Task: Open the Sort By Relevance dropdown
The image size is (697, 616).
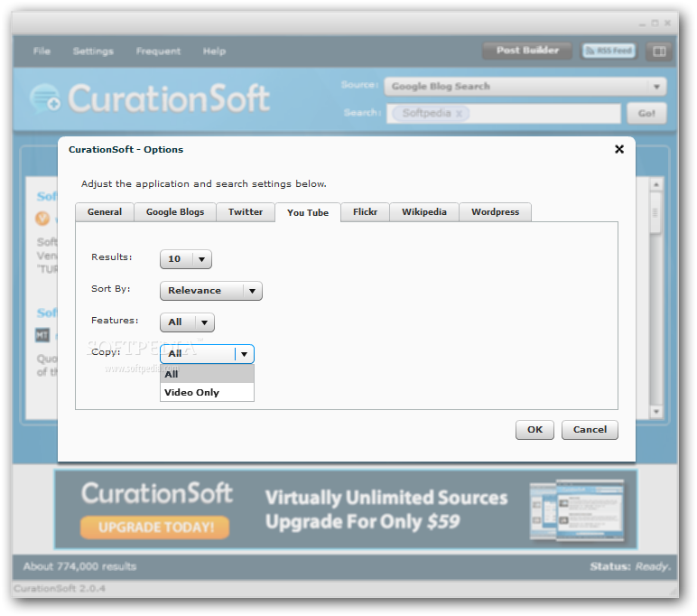Action: pos(211,291)
